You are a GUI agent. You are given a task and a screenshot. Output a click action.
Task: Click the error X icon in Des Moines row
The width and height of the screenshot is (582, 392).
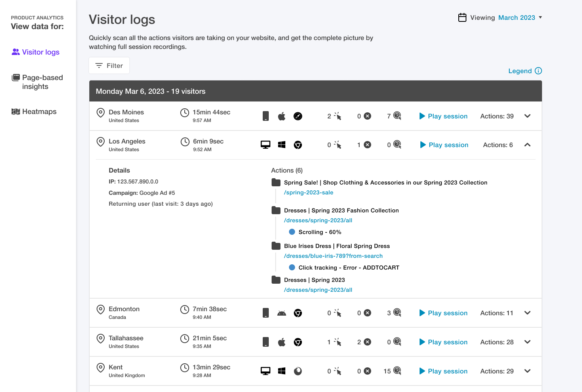click(x=367, y=116)
